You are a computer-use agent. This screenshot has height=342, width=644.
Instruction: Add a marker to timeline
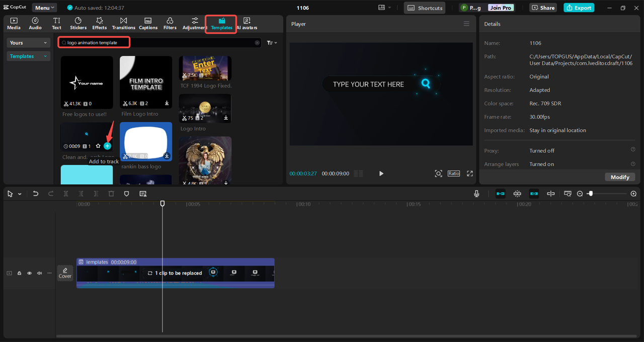126,194
